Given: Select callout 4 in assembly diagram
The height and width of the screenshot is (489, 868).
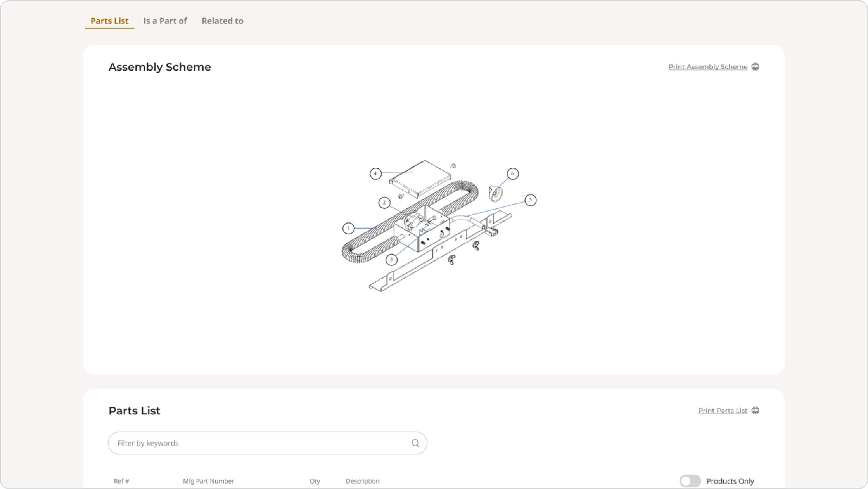Looking at the screenshot, I should pyautogui.click(x=375, y=173).
